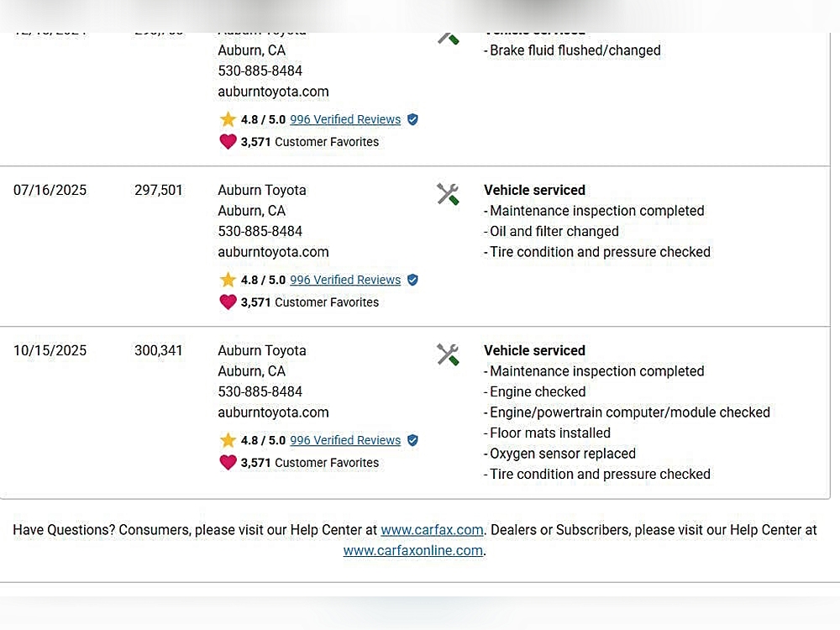
Task: Click the gold star in 10/15/2025 entry
Action: click(x=228, y=440)
